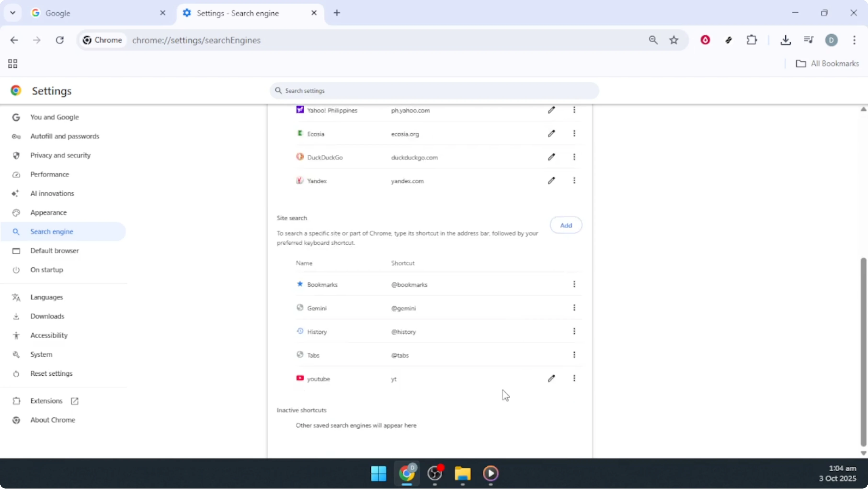Open the profile D avatar
868x489 pixels.
click(x=831, y=40)
